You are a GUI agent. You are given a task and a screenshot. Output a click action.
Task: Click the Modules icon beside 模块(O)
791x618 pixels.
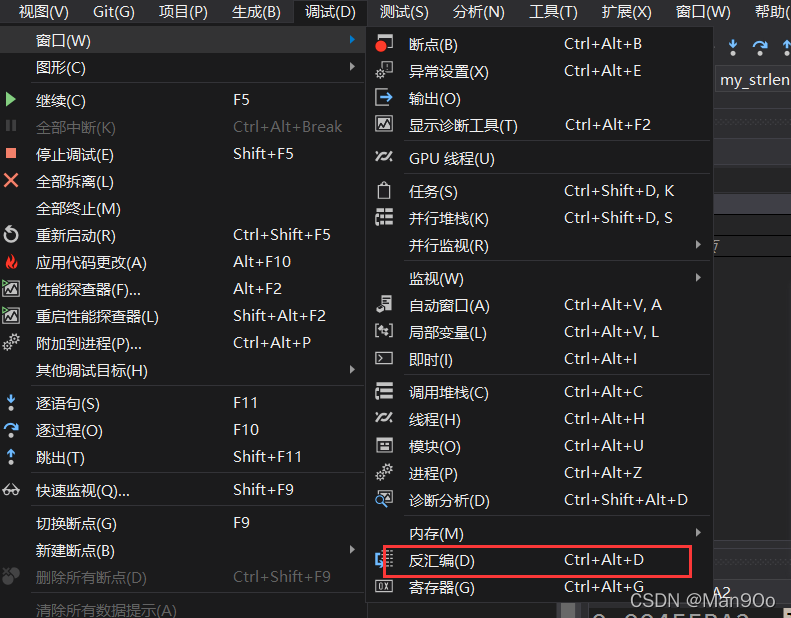coord(384,445)
